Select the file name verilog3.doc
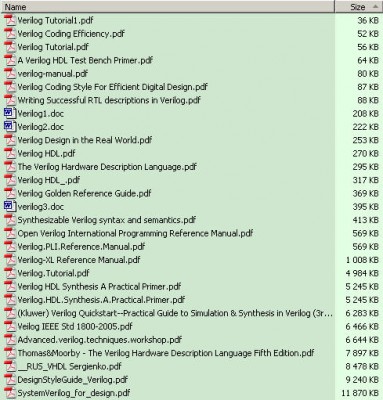Viewport: 383px width, 400px height. (40, 207)
